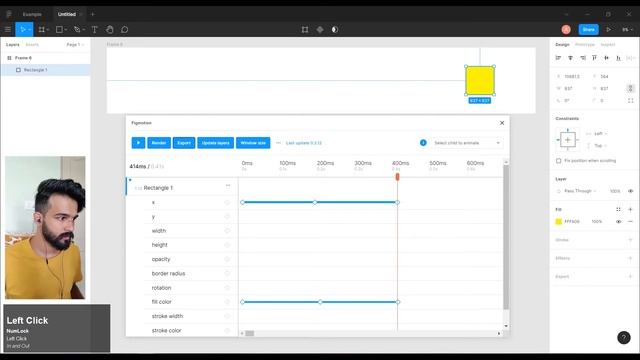Toggle fill visibility eye icon

(x=618, y=221)
